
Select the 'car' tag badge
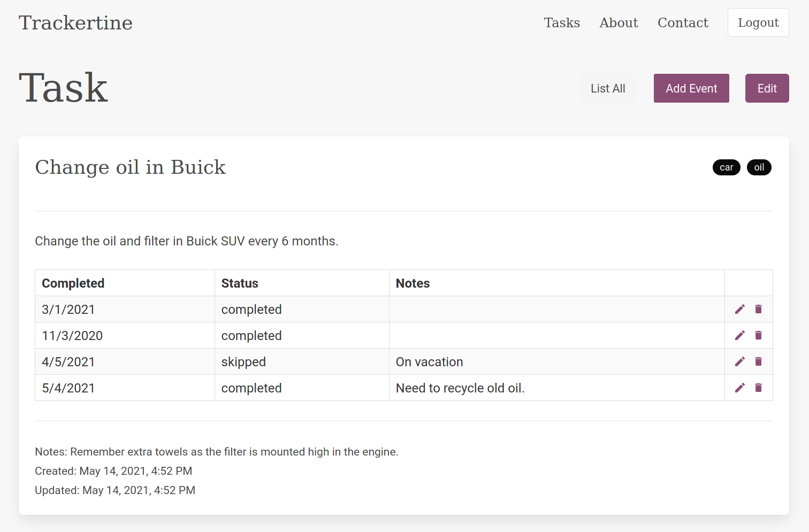726,167
